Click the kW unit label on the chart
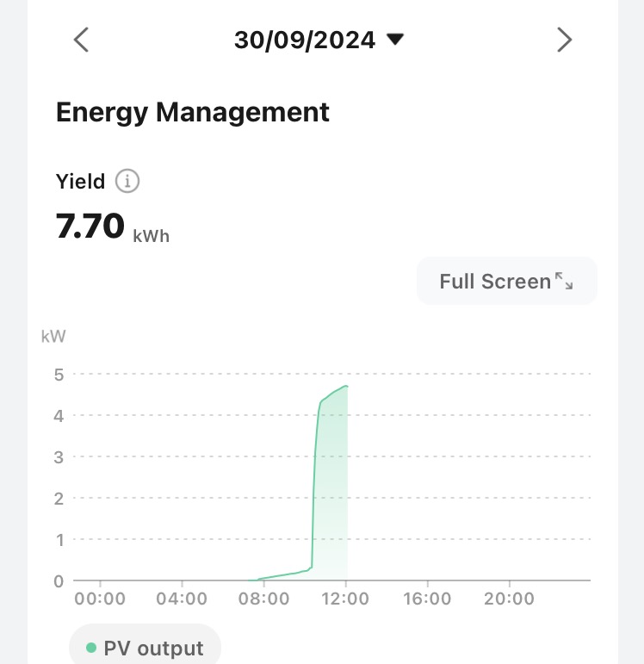This screenshot has height=664, width=644. [x=53, y=336]
